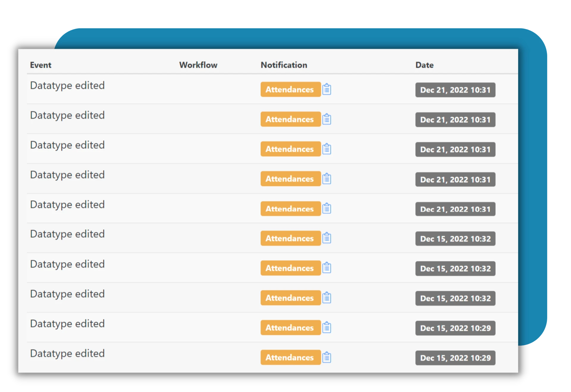The image size is (571, 392).
Task: Select the Workflow column header
Action: (198, 65)
